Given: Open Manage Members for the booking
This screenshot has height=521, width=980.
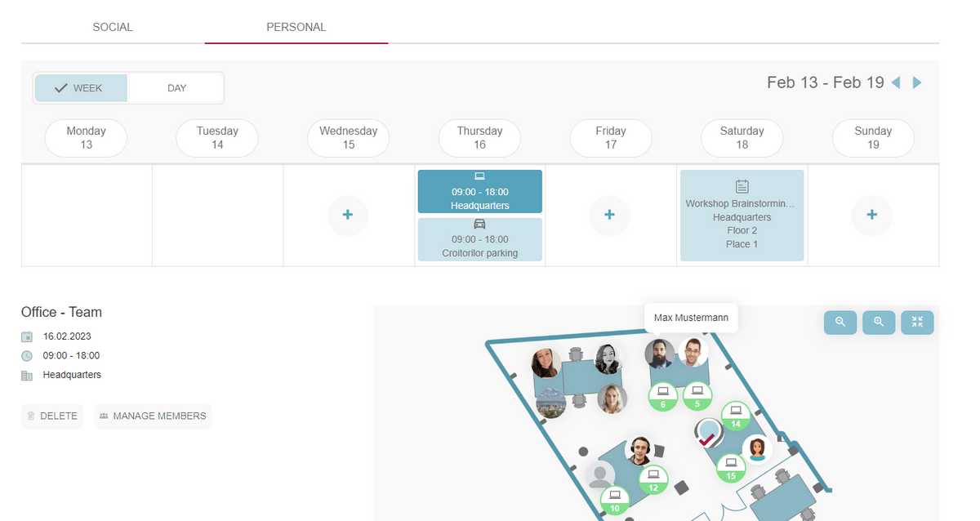Looking at the screenshot, I should pyautogui.click(x=153, y=416).
